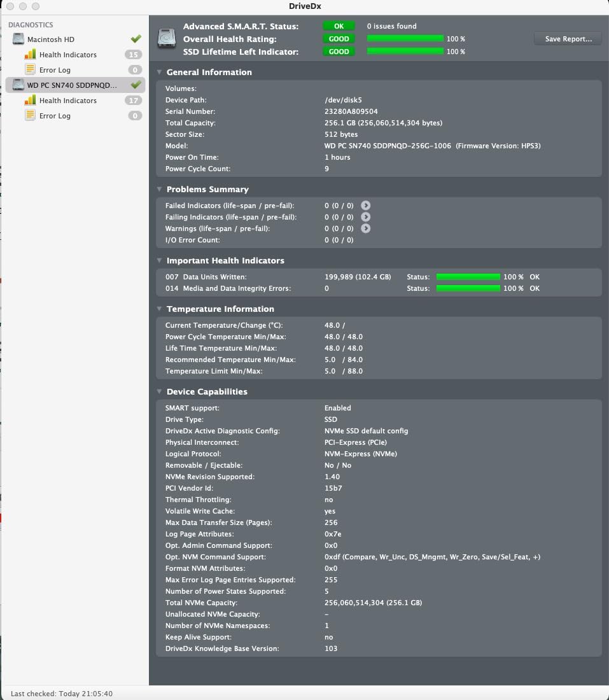Click the green checkmark beside Macintosh HD
609x700 pixels.
point(136,39)
